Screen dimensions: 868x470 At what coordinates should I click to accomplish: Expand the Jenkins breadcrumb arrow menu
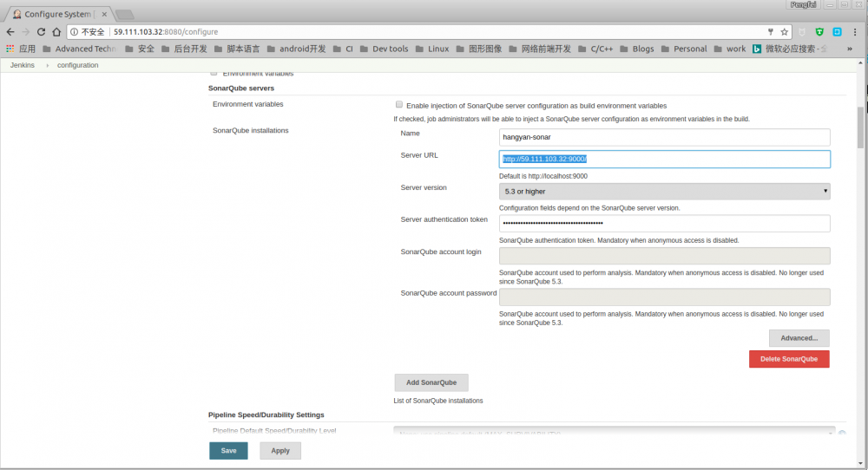point(47,65)
